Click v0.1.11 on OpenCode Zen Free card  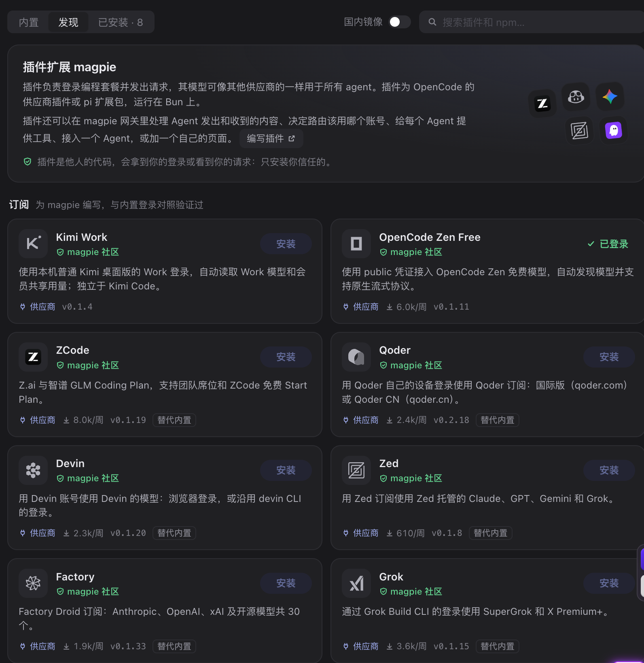click(x=451, y=307)
